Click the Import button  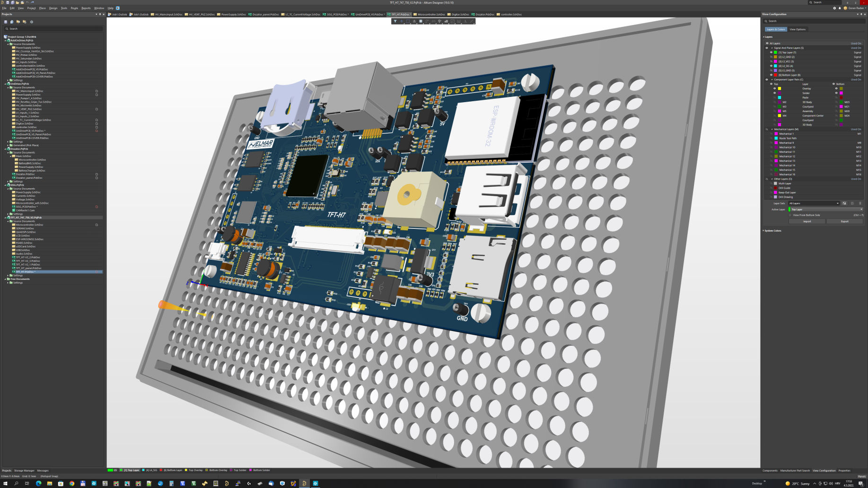(x=807, y=221)
